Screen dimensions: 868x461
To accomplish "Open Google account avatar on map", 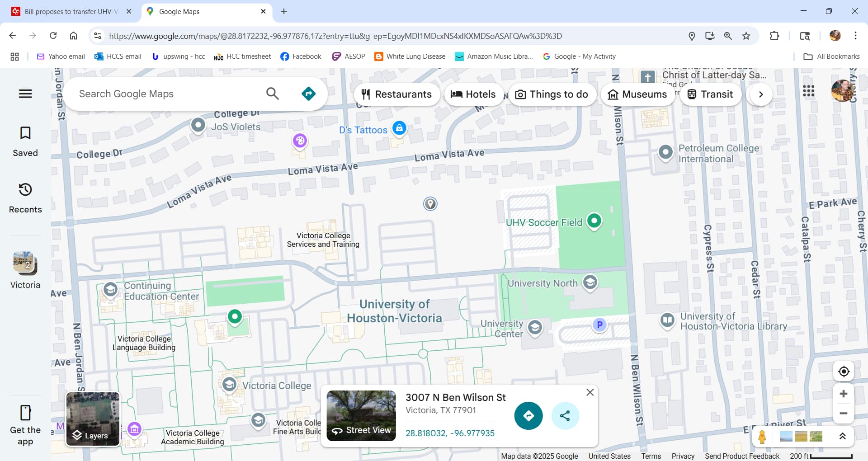I will pos(843,91).
